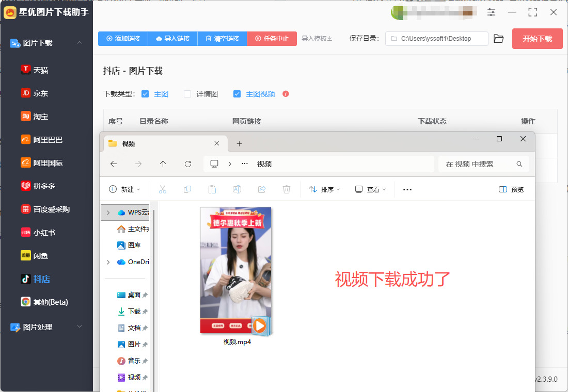This screenshot has width=568, height=392.
Task: Open the 天猫 platform in sidebar
Action: [35, 70]
